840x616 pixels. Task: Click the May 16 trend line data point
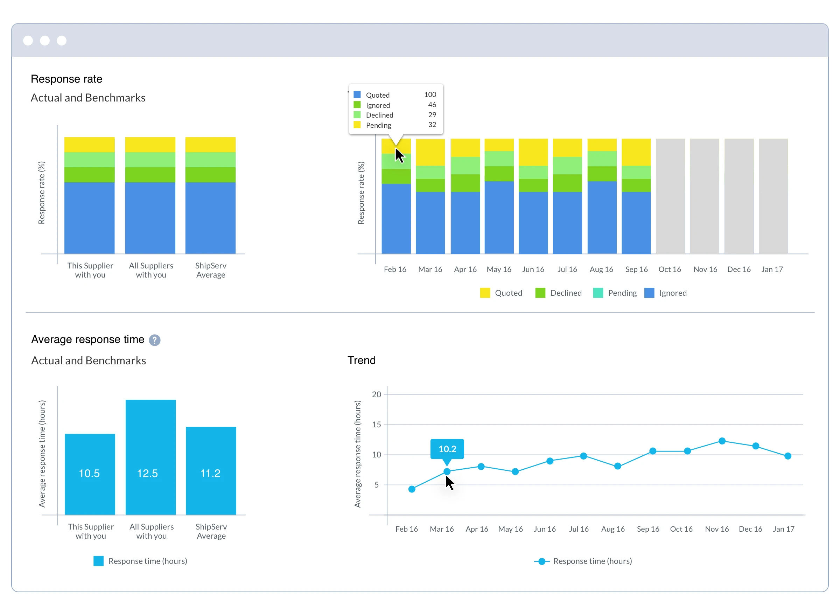coord(515,472)
